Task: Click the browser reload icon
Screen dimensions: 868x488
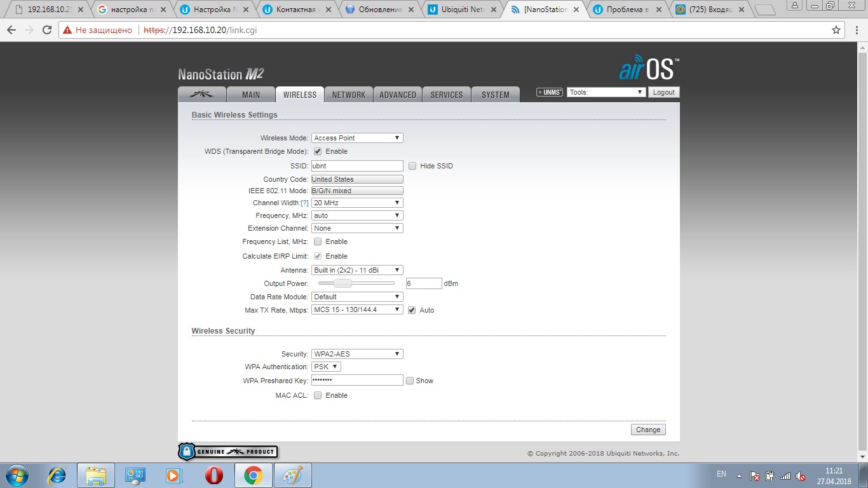Action: tap(46, 30)
